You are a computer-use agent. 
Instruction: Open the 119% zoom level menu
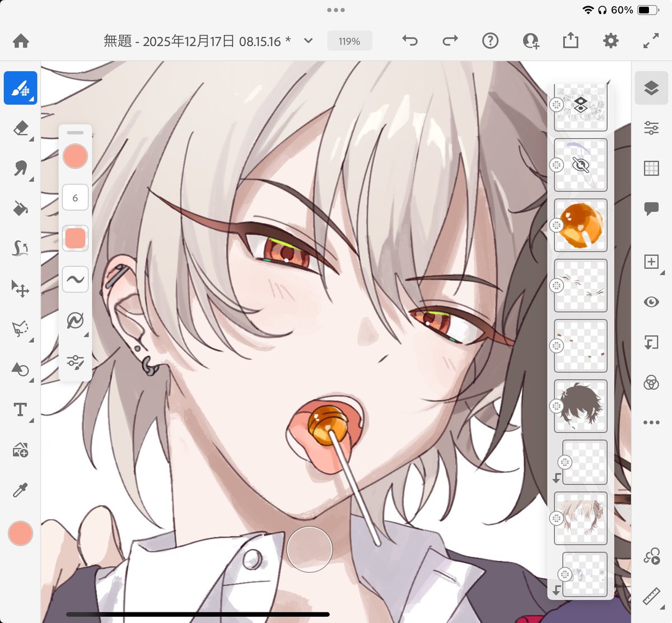349,41
